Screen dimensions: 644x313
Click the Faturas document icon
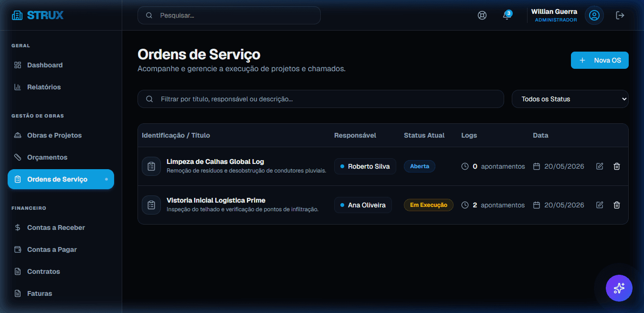[x=18, y=293]
